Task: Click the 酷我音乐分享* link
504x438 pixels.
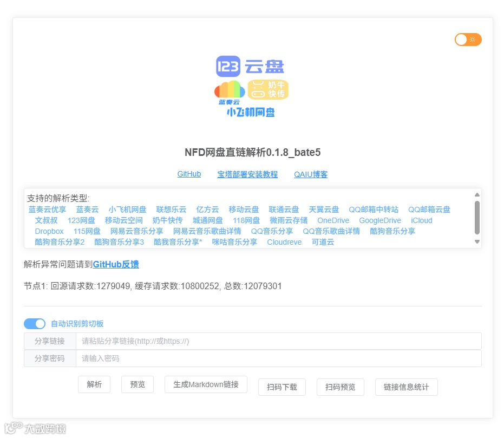Action: pyautogui.click(x=178, y=242)
